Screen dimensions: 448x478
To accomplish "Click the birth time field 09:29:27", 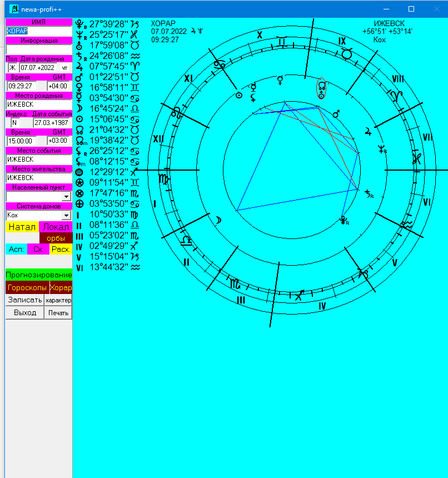I will 22,86.
